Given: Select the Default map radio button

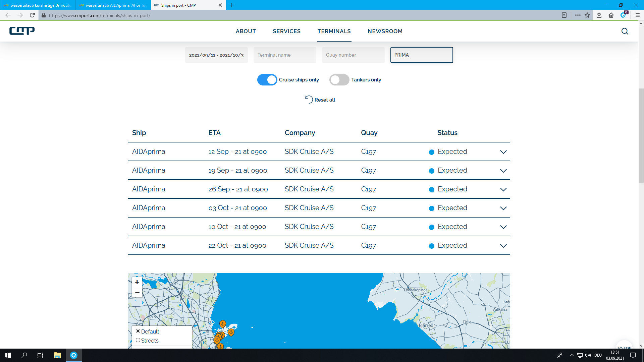Looking at the screenshot, I should pos(138,331).
